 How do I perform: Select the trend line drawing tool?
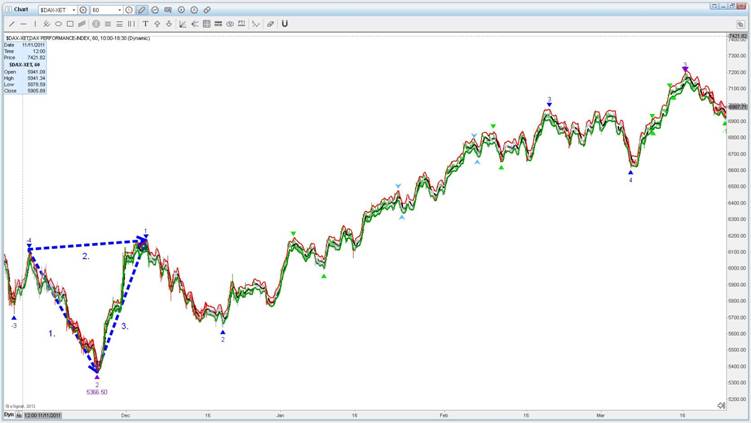pos(11,23)
